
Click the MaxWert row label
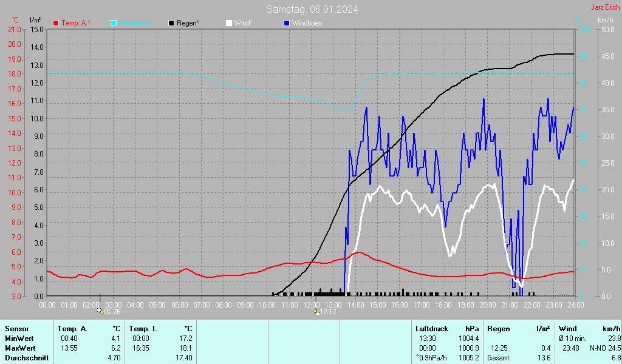(x=19, y=348)
